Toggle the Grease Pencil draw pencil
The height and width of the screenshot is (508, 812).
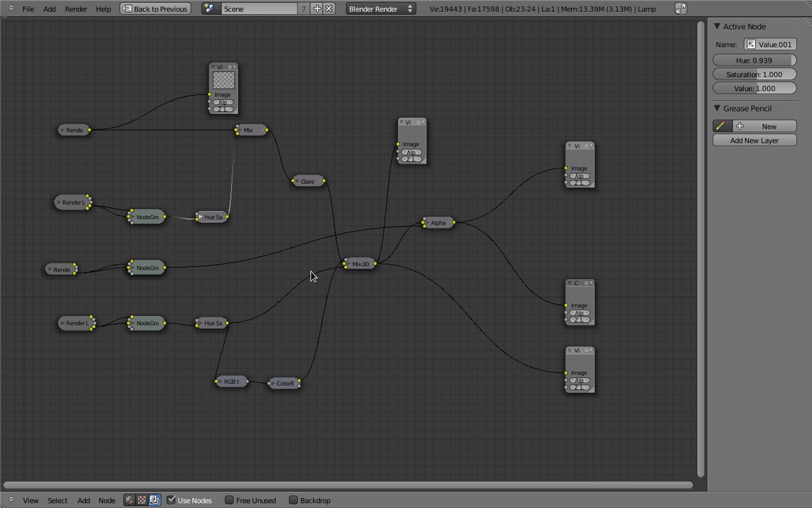coord(722,126)
